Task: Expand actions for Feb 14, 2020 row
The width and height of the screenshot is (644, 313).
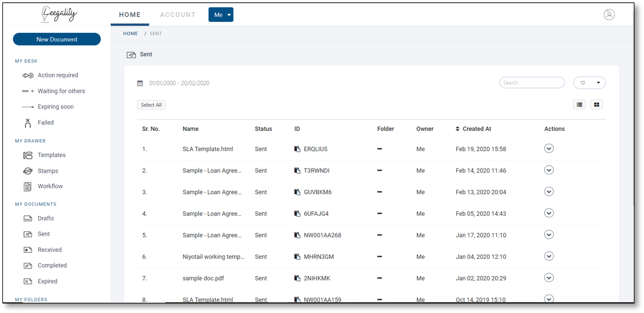Action: point(549,170)
